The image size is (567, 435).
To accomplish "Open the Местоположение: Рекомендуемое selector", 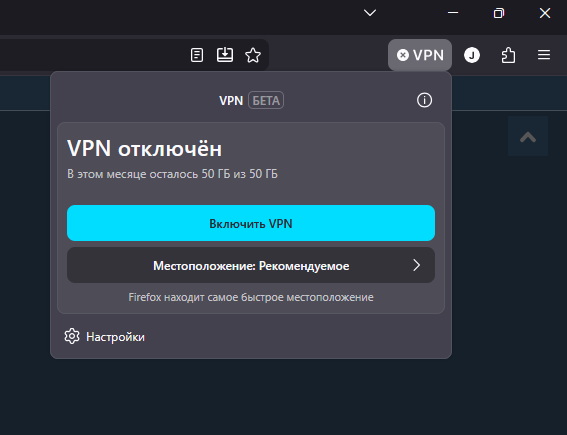I will [x=251, y=265].
